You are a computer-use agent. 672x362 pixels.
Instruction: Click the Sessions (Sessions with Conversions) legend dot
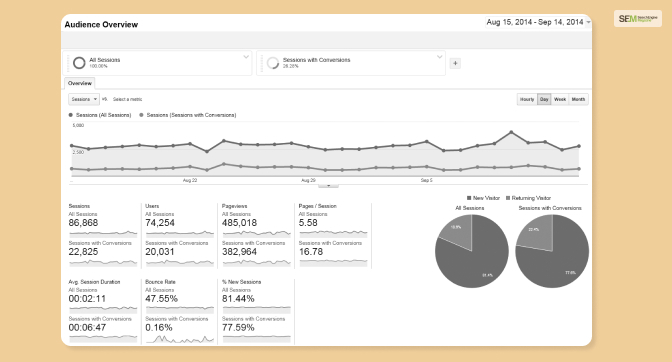[141, 115]
